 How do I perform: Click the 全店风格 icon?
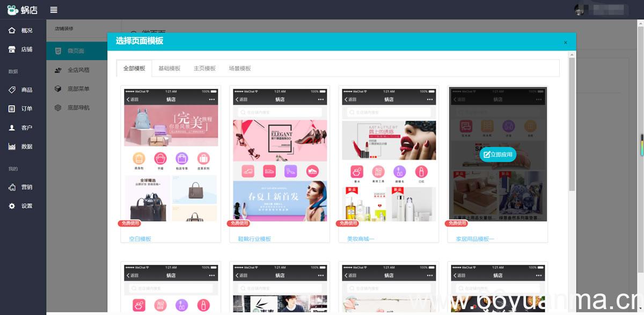click(x=58, y=70)
